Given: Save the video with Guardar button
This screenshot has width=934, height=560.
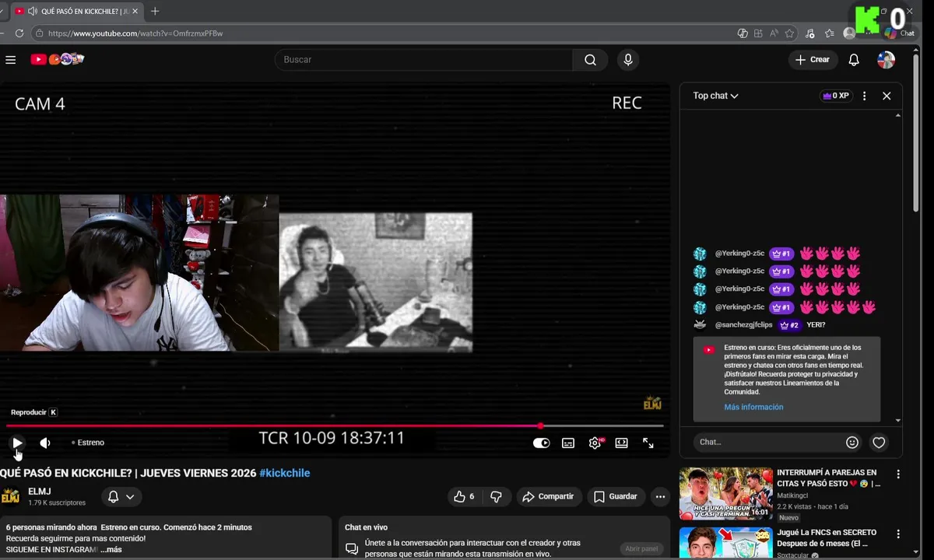Looking at the screenshot, I should [x=616, y=496].
